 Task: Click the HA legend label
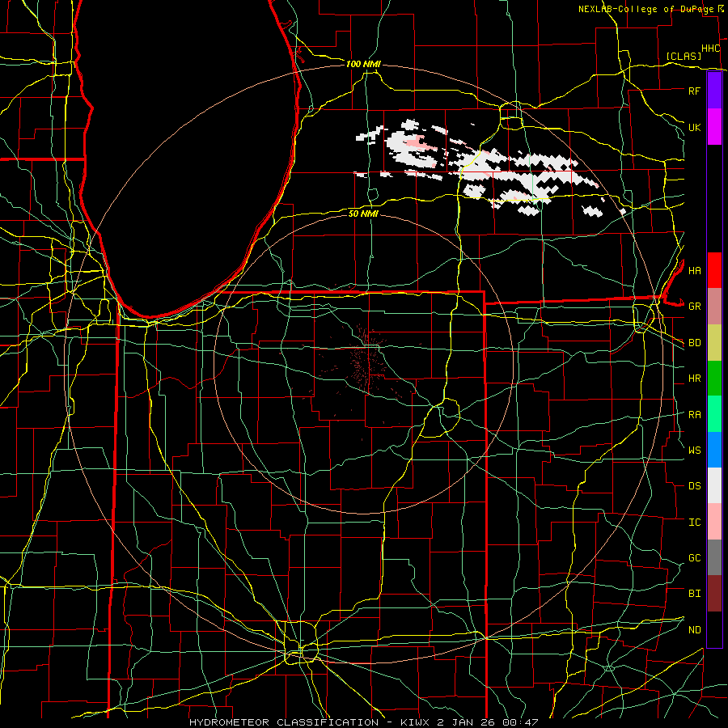point(694,270)
